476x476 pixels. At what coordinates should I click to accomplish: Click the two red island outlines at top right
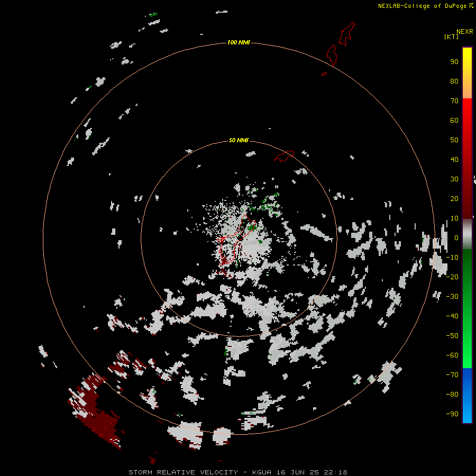click(x=341, y=44)
